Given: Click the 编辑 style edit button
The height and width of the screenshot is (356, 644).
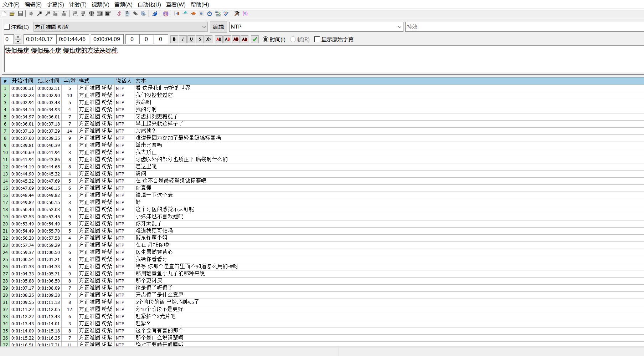Looking at the screenshot, I should (x=218, y=27).
